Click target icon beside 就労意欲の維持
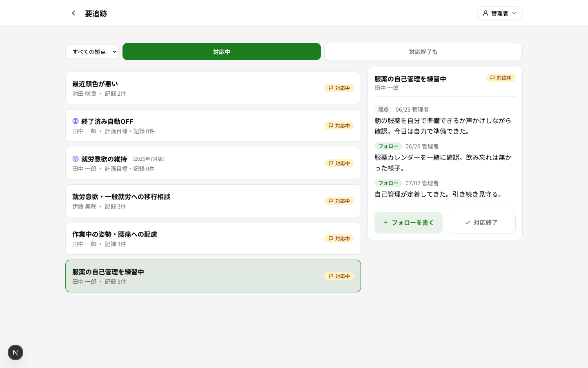The image size is (588, 368). point(76,159)
